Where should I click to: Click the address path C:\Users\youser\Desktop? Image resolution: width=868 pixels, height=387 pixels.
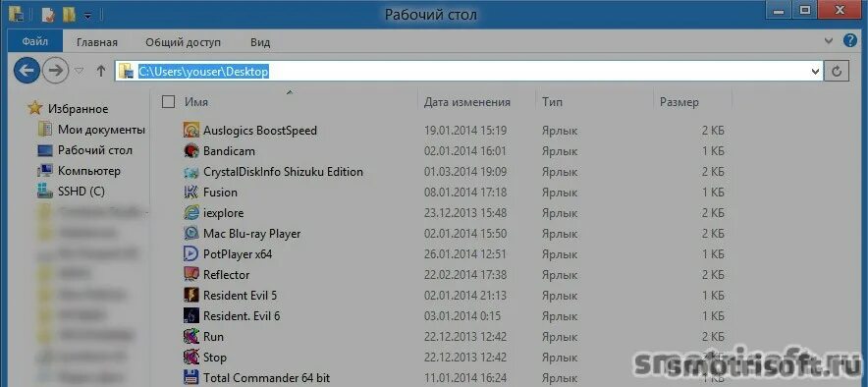tap(203, 72)
